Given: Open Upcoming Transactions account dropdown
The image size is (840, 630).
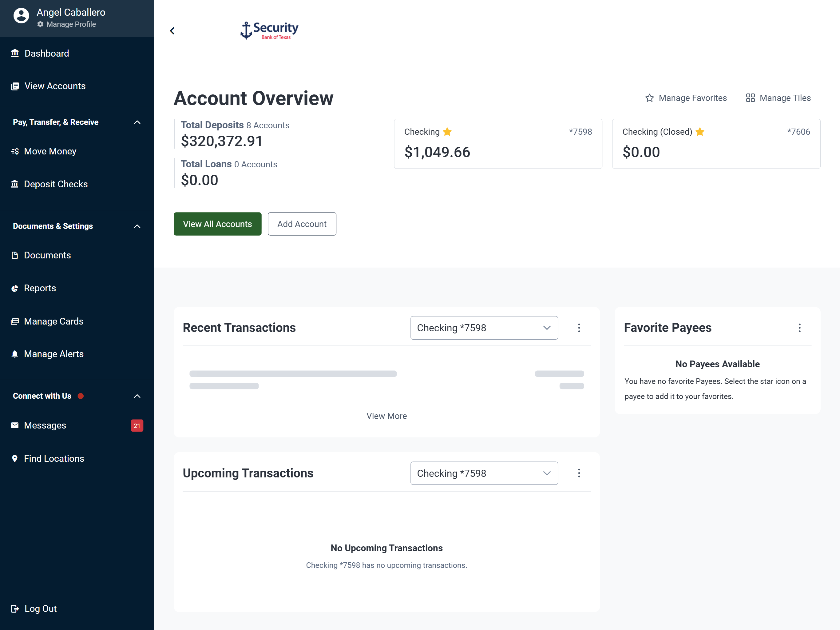Looking at the screenshot, I should pos(484,473).
